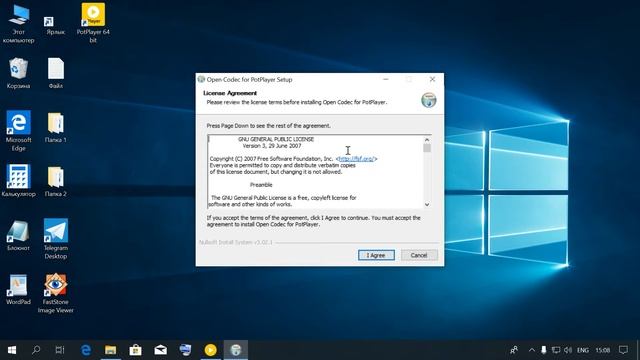Click the Preamble heading in license
This screenshot has width=640, height=360.
261,185
